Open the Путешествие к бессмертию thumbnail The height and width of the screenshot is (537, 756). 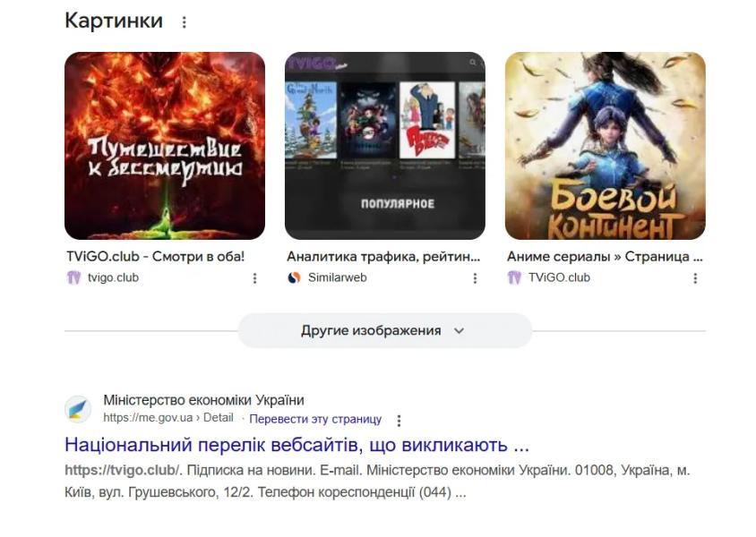(x=165, y=146)
